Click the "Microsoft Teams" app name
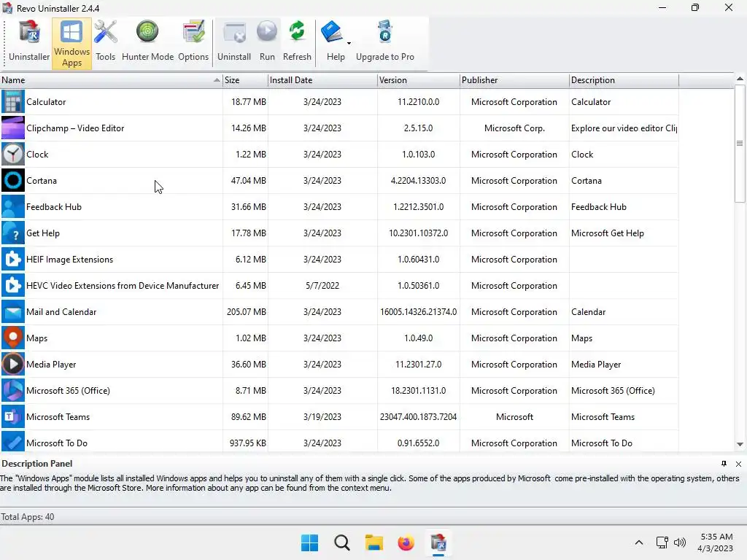The image size is (747, 560). (58, 416)
